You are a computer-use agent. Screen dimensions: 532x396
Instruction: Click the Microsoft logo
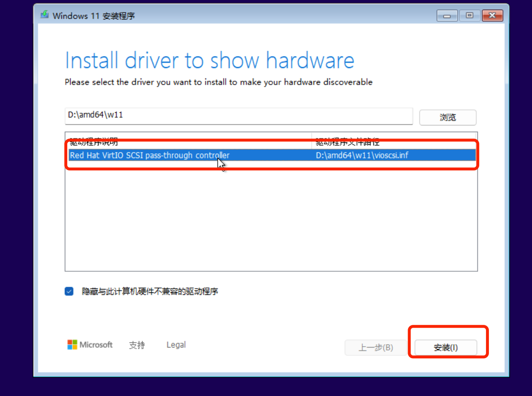point(90,345)
